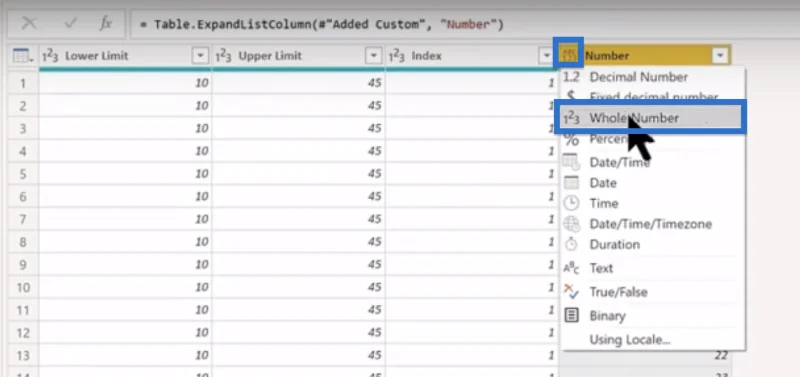Image resolution: width=800 pixels, height=377 pixels.
Task: Click Lower Limit cell in row 3
Action: click(x=126, y=129)
